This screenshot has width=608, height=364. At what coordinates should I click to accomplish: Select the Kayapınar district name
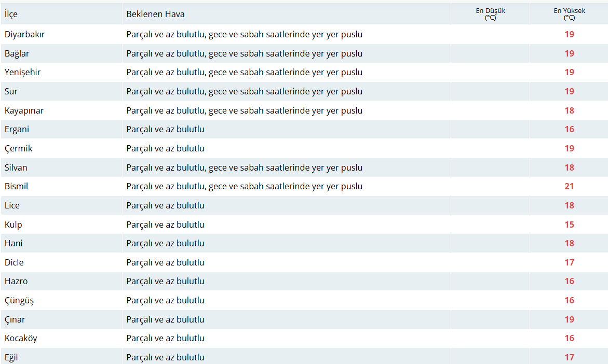click(x=24, y=111)
